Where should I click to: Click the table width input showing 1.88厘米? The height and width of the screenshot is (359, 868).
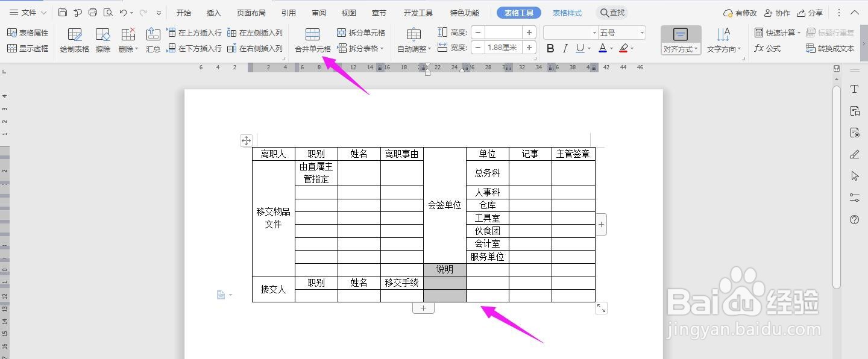[x=504, y=48]
